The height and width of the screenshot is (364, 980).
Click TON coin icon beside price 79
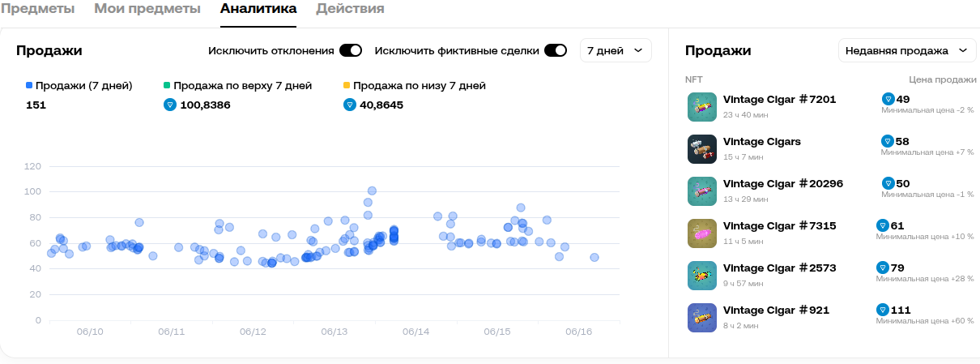[883, 268]
